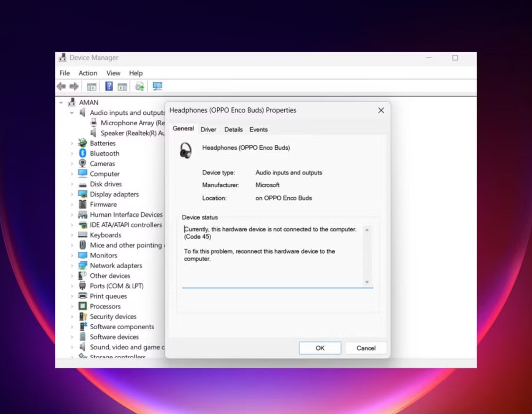532x414 pixels.
Task: Click the Bluetooth category icon
Action: 82,153
